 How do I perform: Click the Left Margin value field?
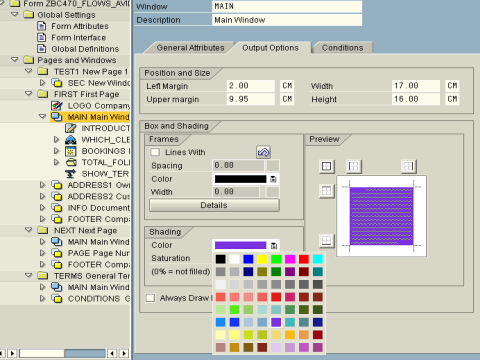point(251,86)
